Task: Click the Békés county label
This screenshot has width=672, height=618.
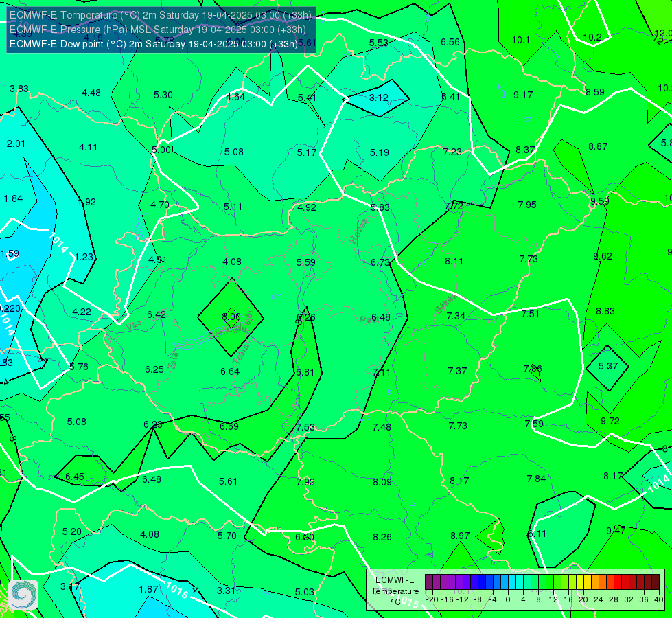Action: pos(445,304)
